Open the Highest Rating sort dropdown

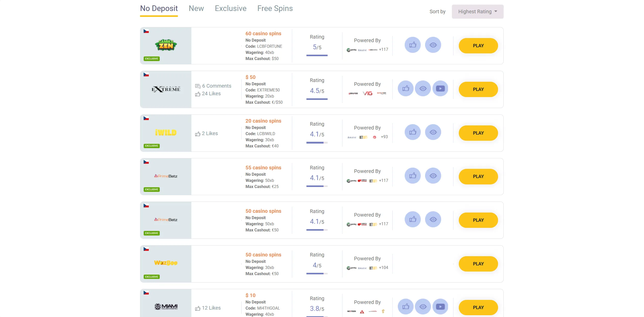point(478,11)
